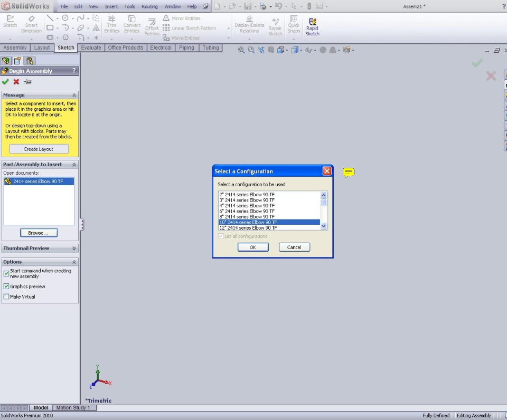The width and height of the screenshot is (507, 420).
Task: Select the Polygon sketch tool
Action: (x=65, y=37)
